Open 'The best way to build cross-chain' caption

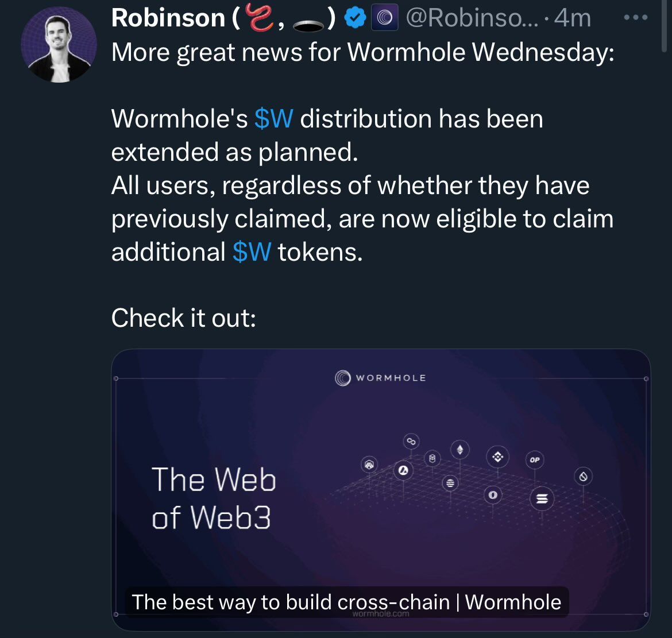tap(346, 602)
